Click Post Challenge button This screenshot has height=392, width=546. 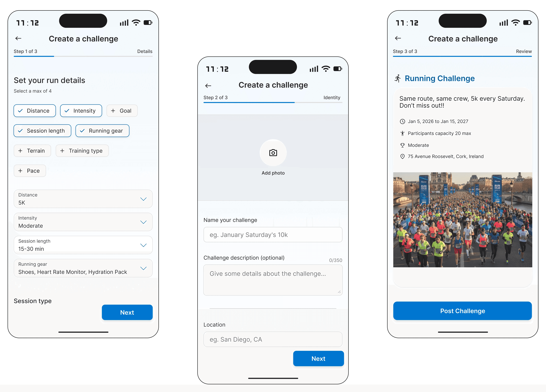(462, 311)
